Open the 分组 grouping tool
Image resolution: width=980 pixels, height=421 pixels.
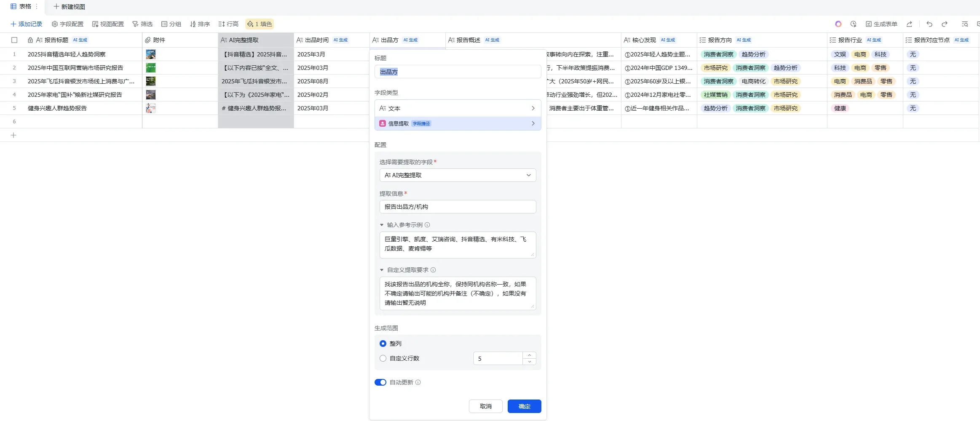[171, 24]
